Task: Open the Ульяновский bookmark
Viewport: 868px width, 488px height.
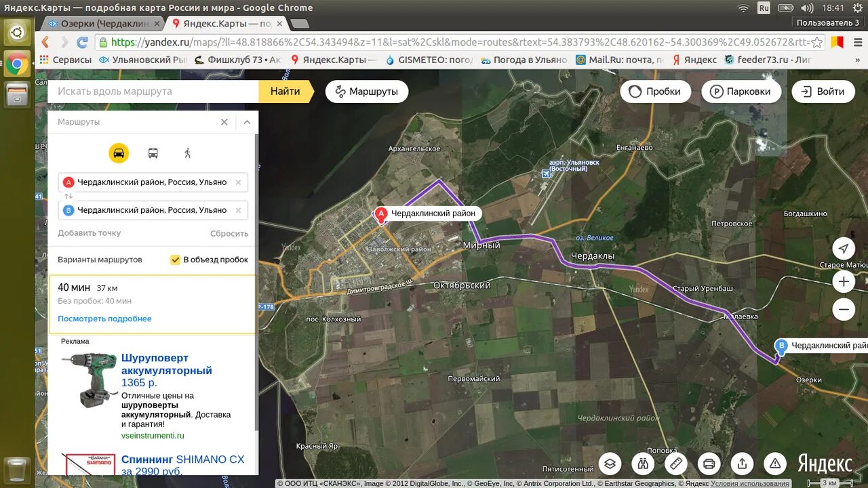Action: [143, 60]
